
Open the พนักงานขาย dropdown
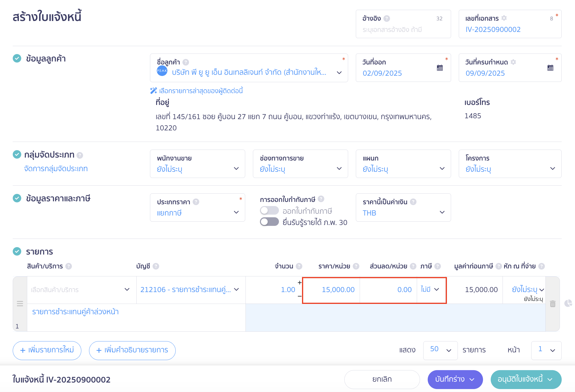197,169
